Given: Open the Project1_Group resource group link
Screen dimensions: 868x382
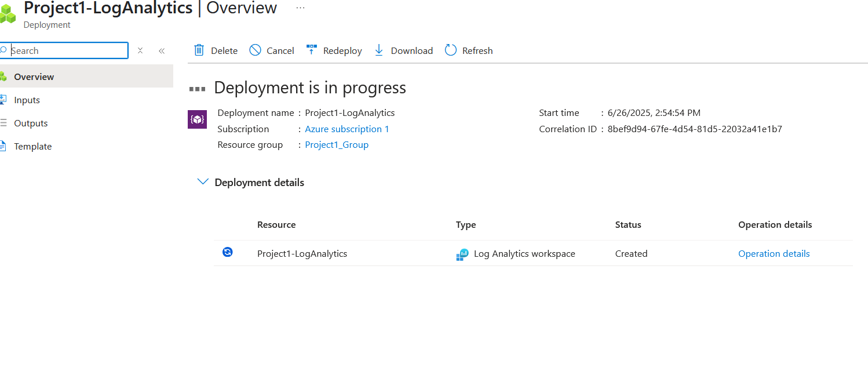Looking at the screenshot, I should click(337, 144).
